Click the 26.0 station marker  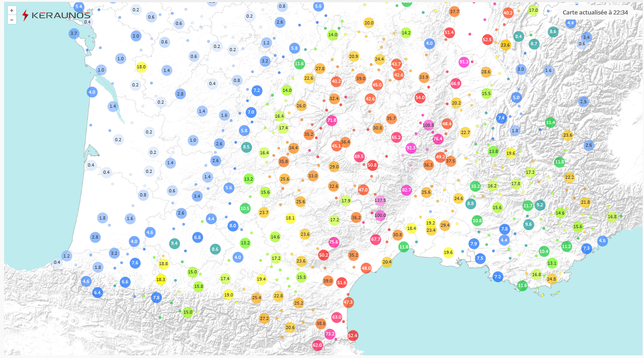pyautogui.click(x=301, y=106)
